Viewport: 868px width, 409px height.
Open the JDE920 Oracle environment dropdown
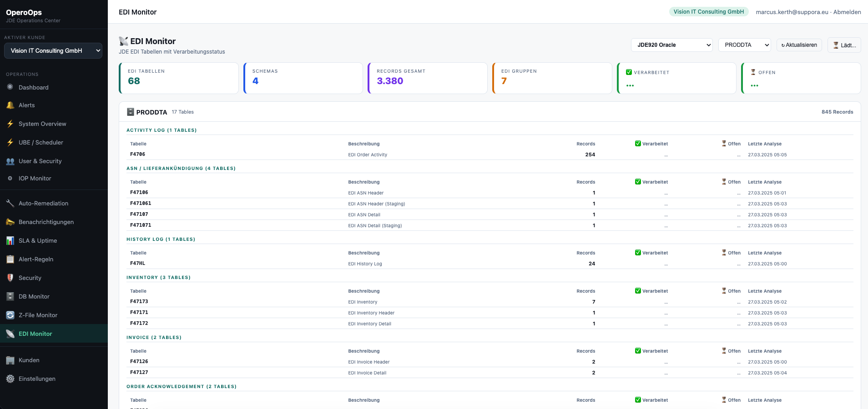[x=671, y=45]
